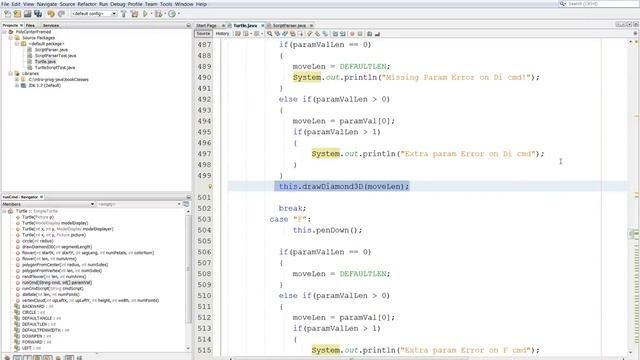Collapse the Source Packages node

click(x=11, y=38)
